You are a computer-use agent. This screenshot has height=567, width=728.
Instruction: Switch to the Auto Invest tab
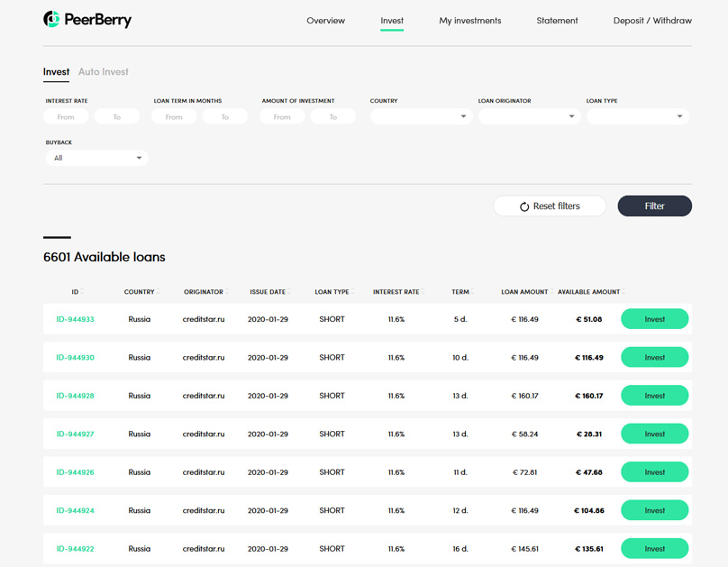(104, 71)
